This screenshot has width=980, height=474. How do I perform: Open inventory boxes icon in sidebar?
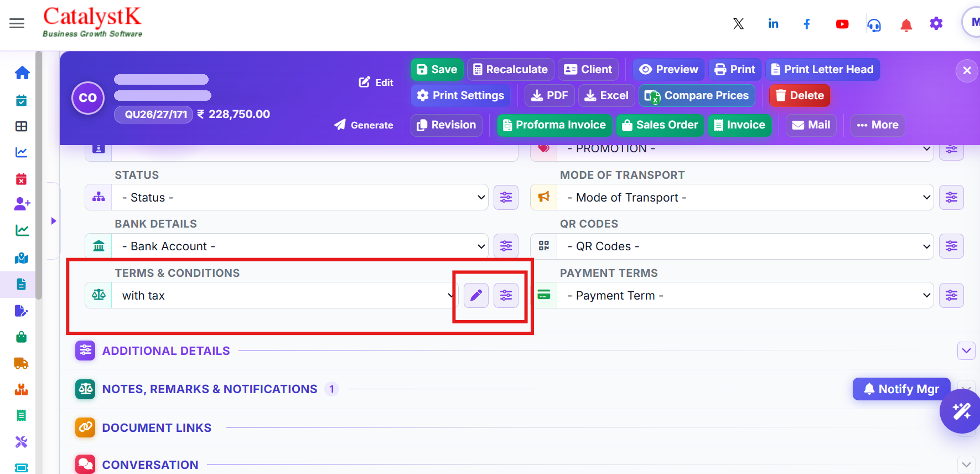pyautogui.click(x=22, y=389)
